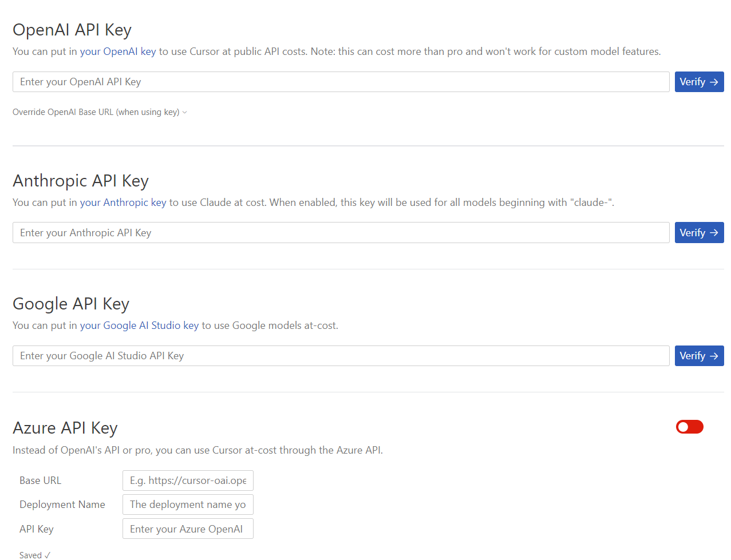Click Verify button for Anthropic API key
The height and width of the screenshot is (560, 731).
coord(698,233)
